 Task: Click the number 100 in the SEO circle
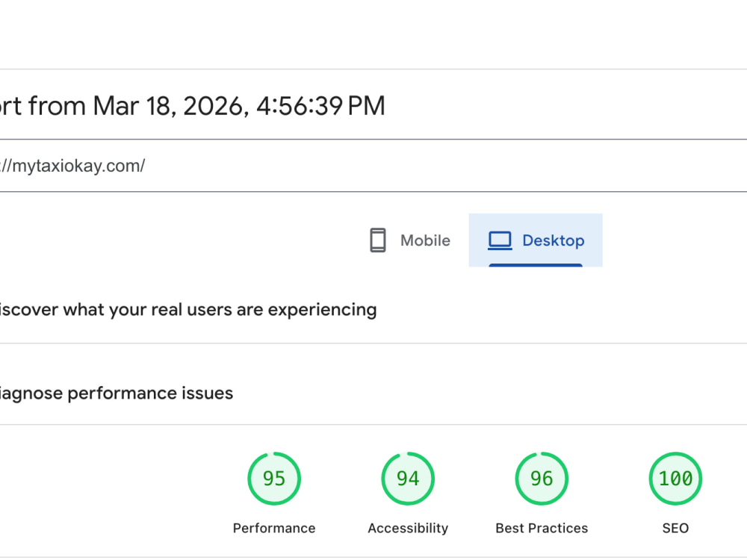click(x=675, y=479)
